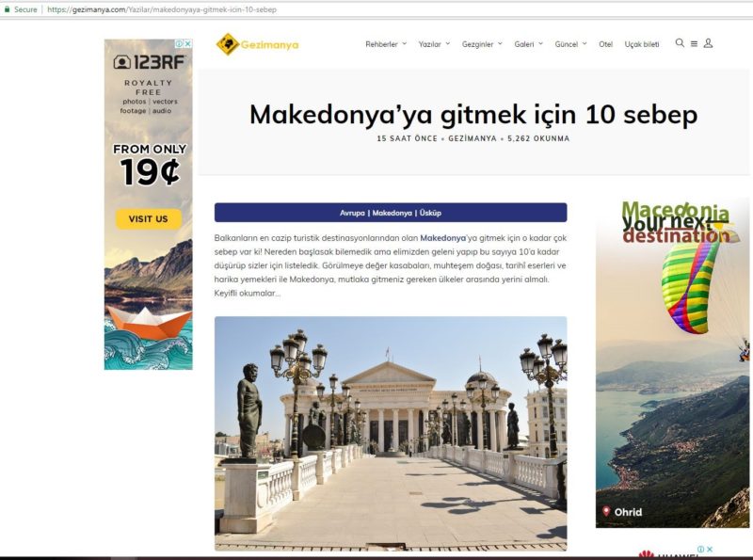Expand the Gezginler dropdown menu
Screen dimensions: 753x560
(x=482, y=44)
